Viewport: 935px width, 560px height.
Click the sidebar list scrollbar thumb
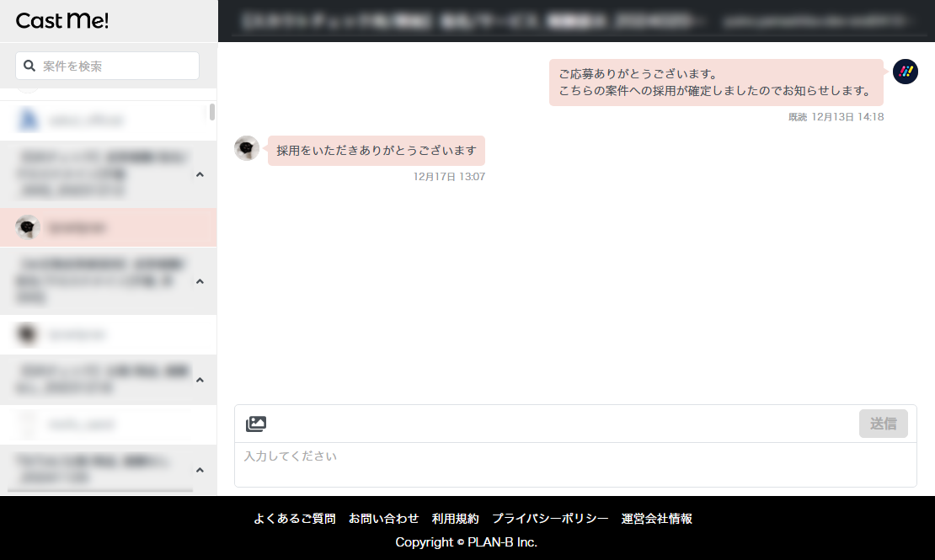click(x=212, y=111)
